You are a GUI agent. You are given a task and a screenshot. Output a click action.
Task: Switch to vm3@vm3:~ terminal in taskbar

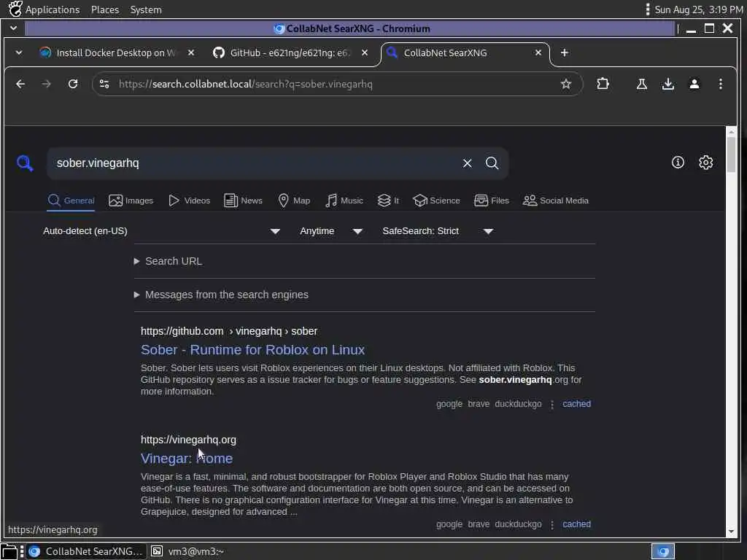coord(187,551)
